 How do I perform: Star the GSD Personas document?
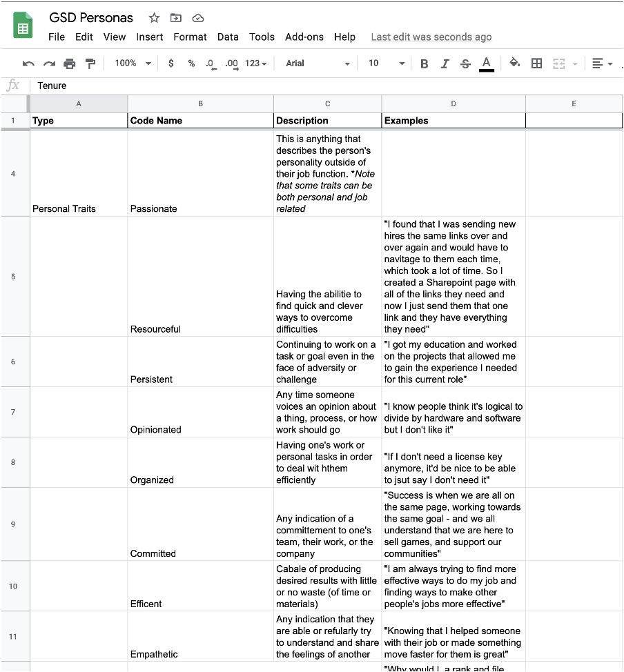154,18
